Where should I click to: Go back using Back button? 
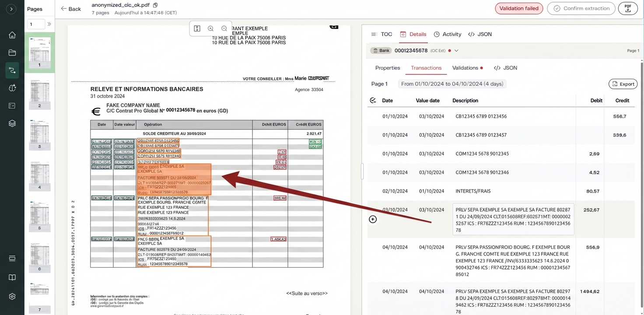[71, 9]
